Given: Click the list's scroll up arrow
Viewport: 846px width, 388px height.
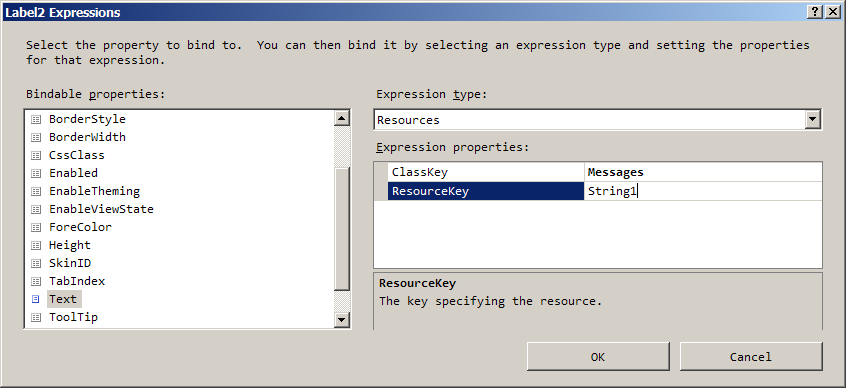Looking at the screenshot, I should coord(342,119).
